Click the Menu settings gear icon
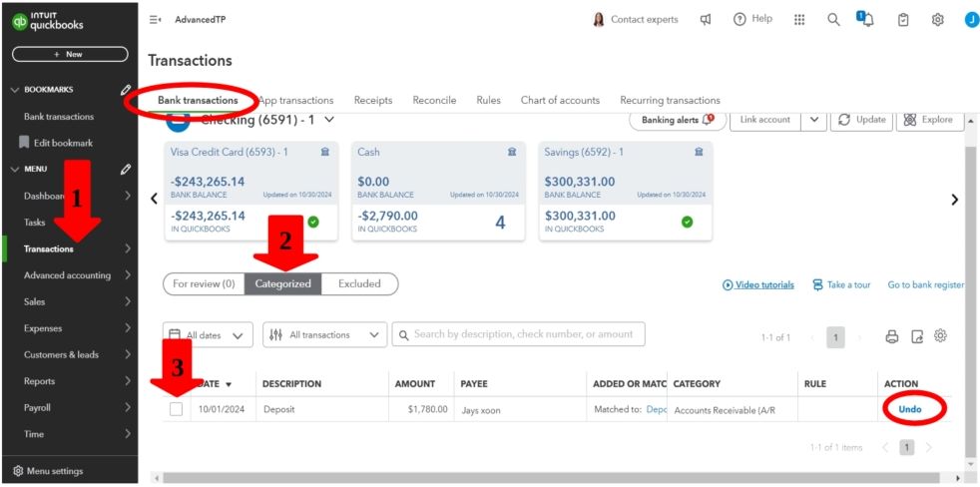The height and width of the screenshot is (487, 980). [18, 471]
